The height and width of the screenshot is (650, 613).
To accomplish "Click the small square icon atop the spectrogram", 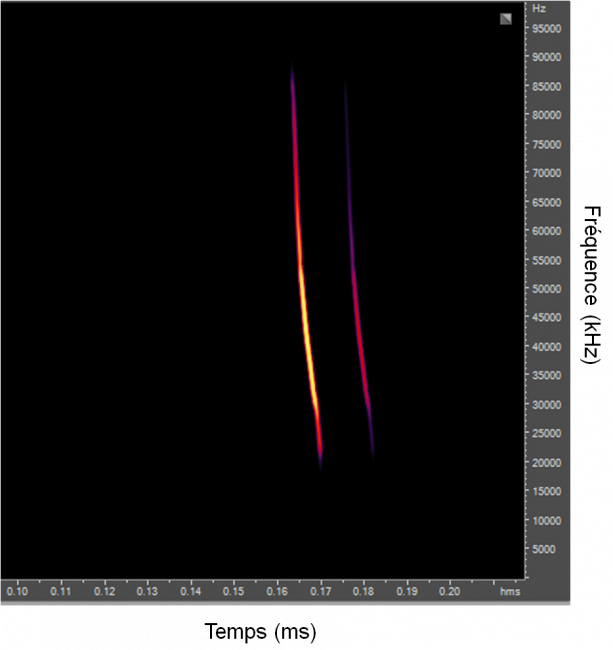I will pyautogui.click(x=506, y=19).
